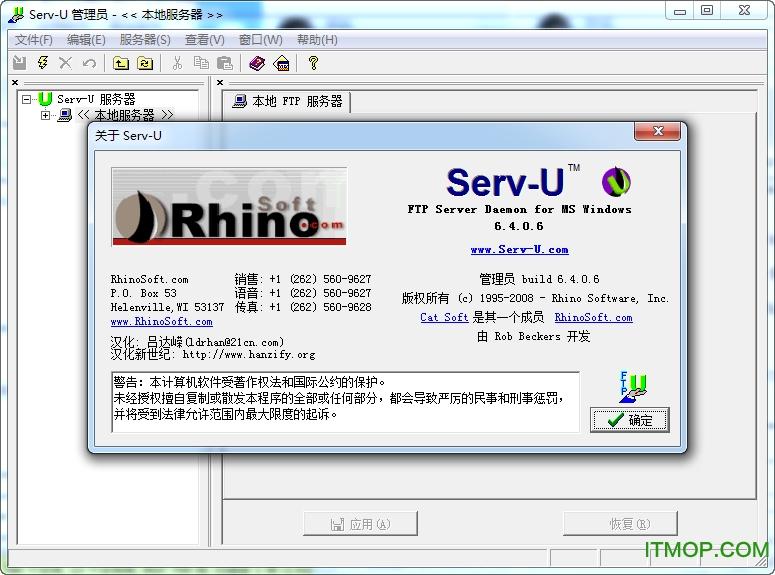Click inside the 警告 copyright text box
The width and height of the screenshot is (775, 575).
pyautogui.click(x=345, y=402)
